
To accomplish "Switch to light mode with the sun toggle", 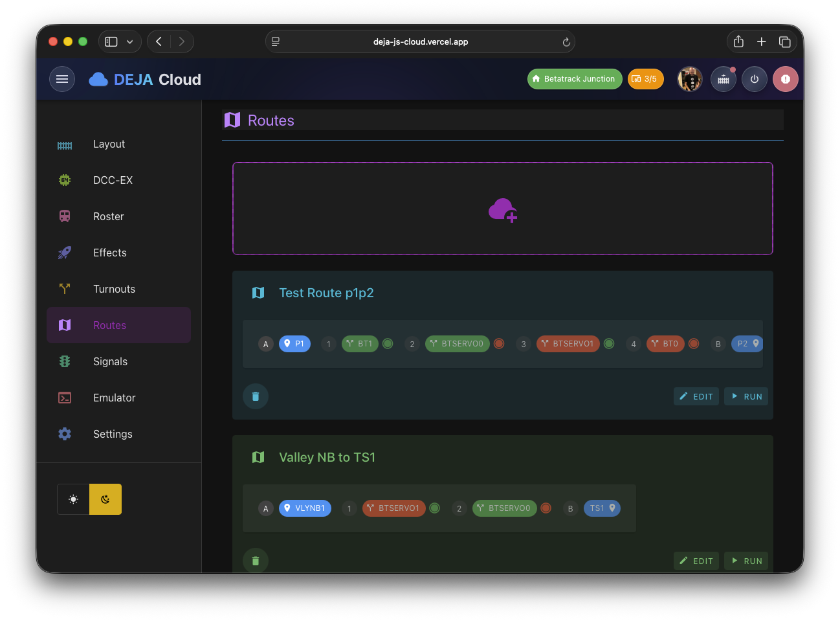I will (x=73, y=499).
